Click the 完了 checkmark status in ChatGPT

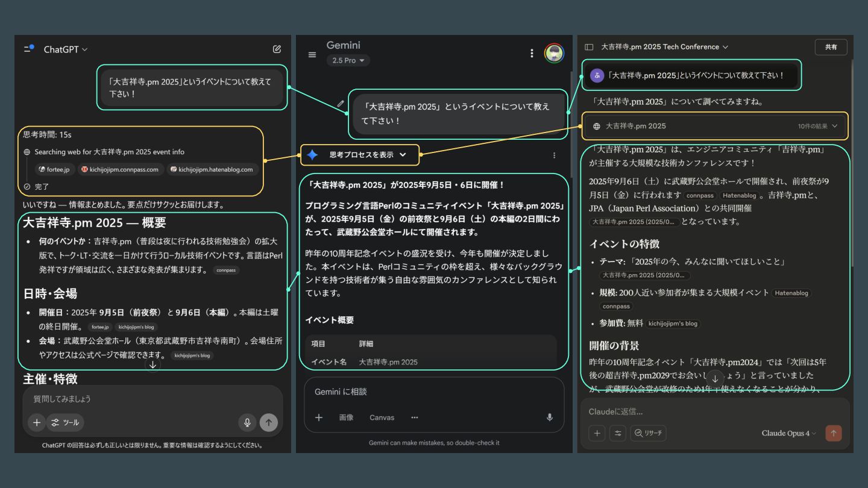pyautogui.click(x=36, y=187)
